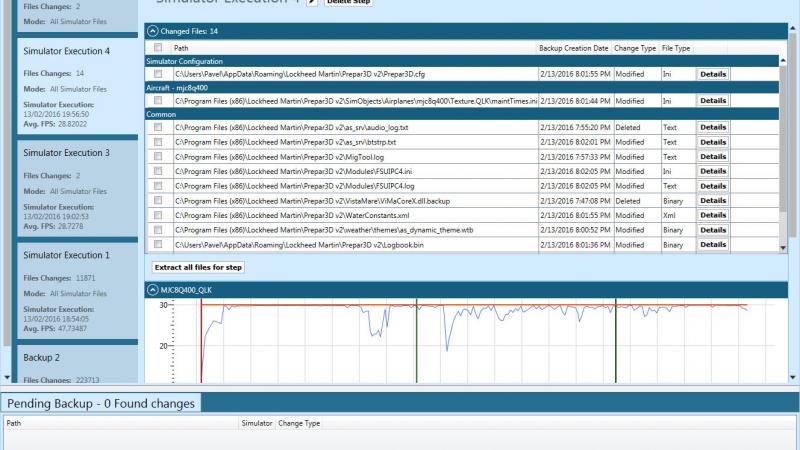
Task: Sort pending list by Path column
Action: (121, 423)
